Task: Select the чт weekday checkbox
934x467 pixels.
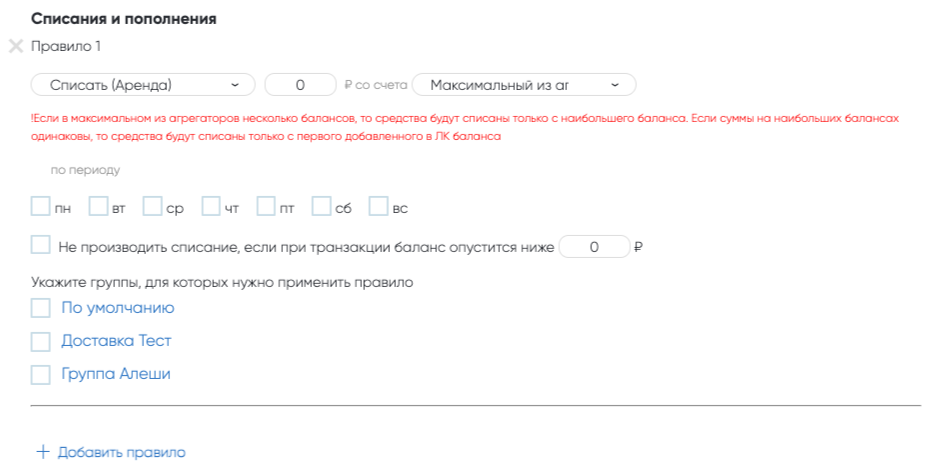Action: [x=211, y=207]
